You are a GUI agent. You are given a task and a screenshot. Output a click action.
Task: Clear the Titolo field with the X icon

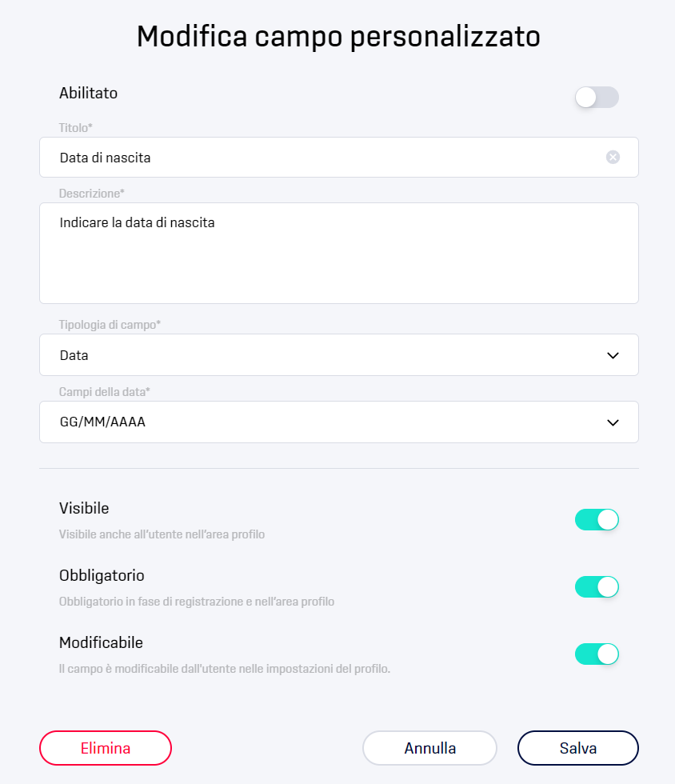(x=613, y=157)
